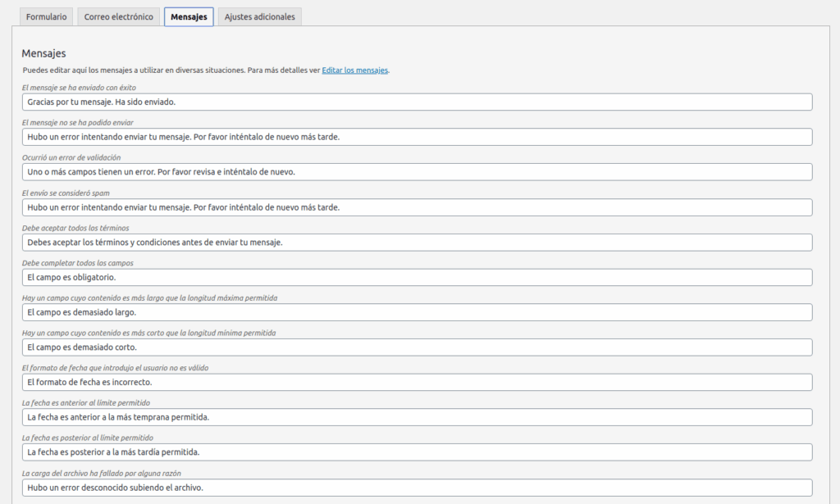Edit the 'El campo es demasiado largo.' field

click(417, 312)
